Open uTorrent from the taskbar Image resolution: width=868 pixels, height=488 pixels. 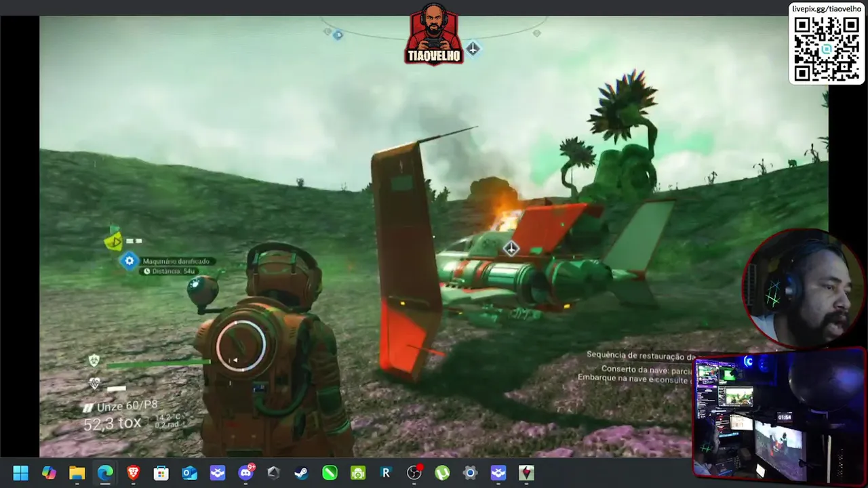click(442, 473)
